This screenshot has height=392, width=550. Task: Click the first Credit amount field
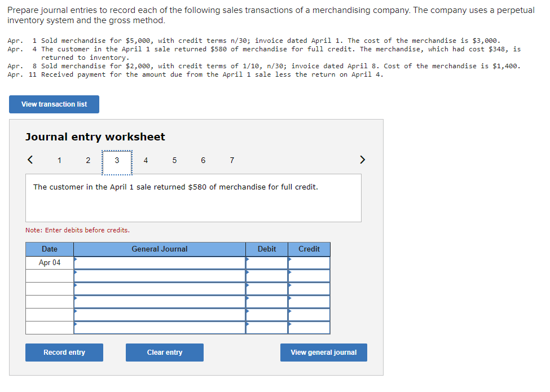(309, 262)
